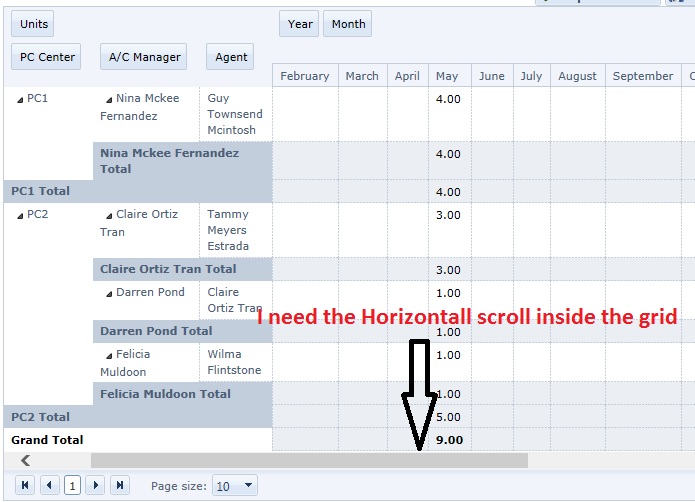The width and height of the screenshot is (695, 502).
Task: Click the 3.00 May value for Tammy Meyers
Action: [x=448, y=215]
